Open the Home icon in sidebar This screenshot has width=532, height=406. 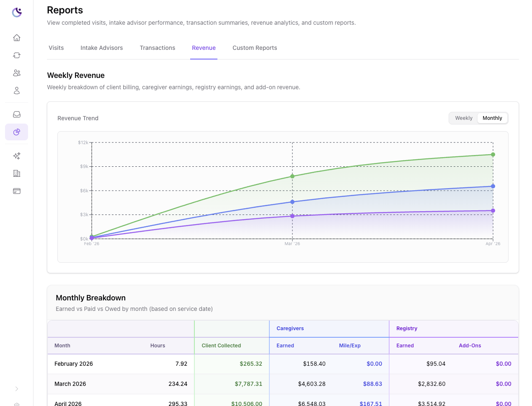[x=17, y=38]
